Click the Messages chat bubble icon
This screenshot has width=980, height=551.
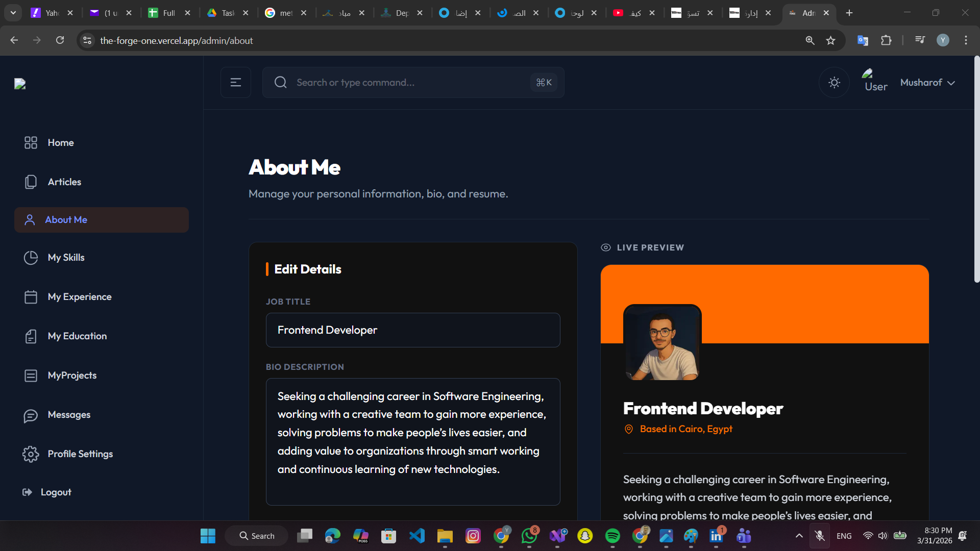tap(31, 415)
